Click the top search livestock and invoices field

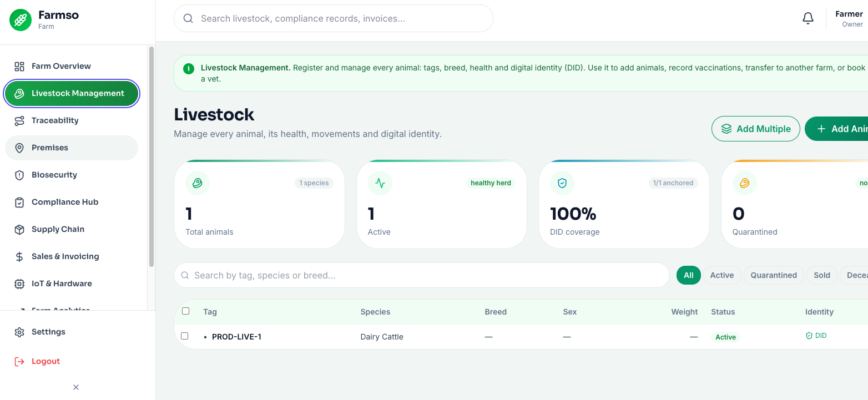[334, 19]
